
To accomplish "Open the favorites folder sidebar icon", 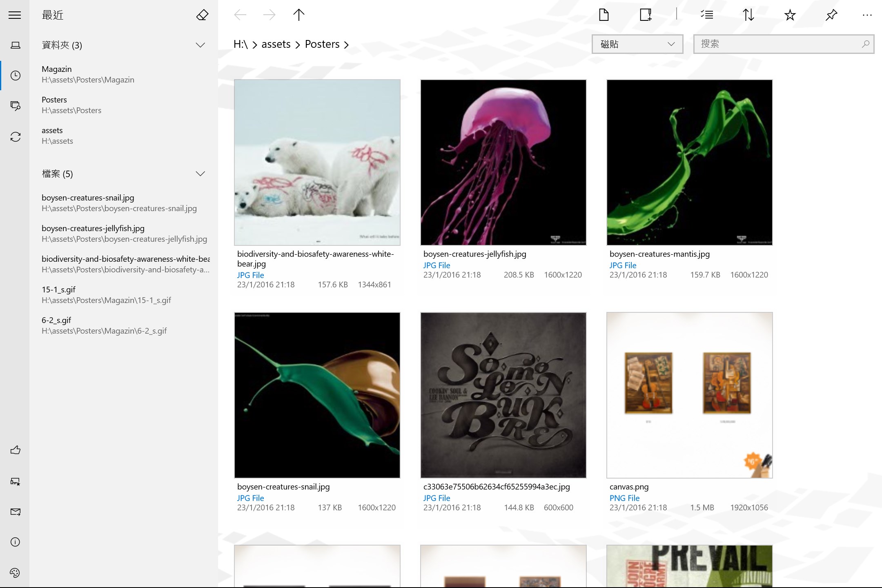I will (15, 106).
